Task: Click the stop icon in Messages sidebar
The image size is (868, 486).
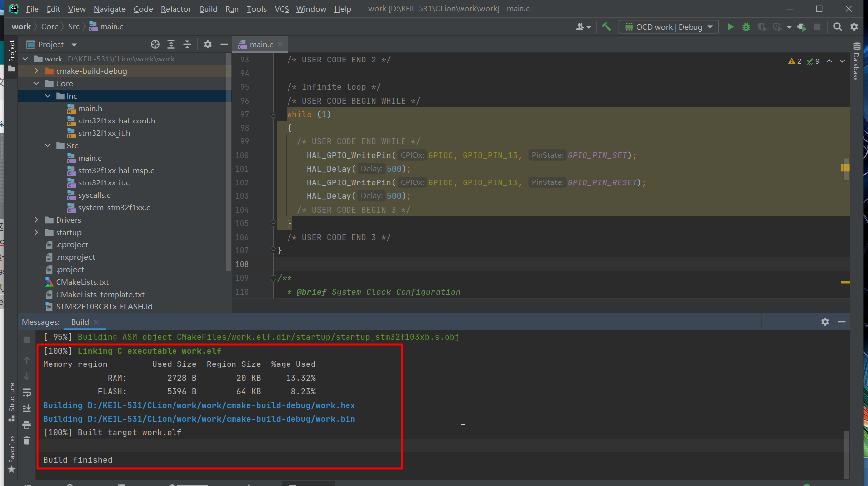Action: 27,340
